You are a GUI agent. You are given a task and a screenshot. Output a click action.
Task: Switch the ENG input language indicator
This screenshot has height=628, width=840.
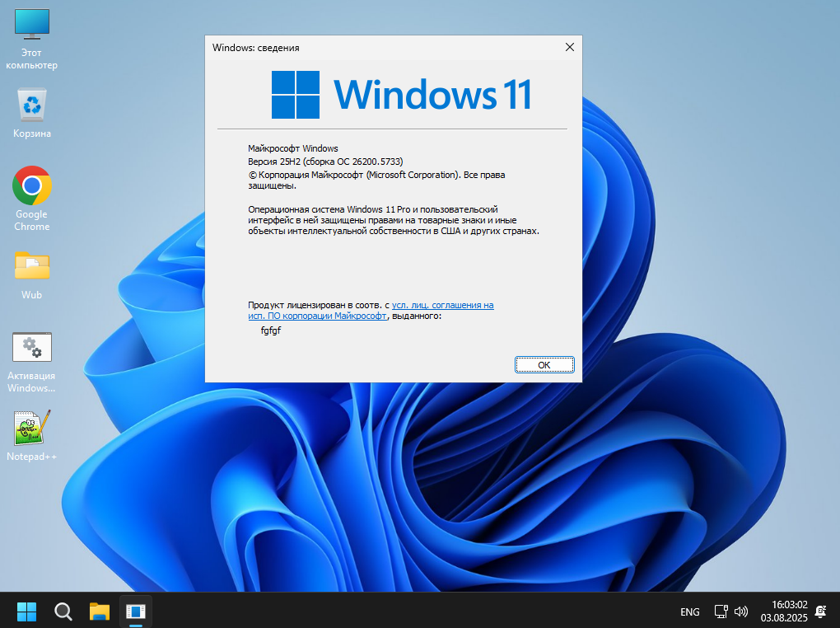pyautogui.click(x=689, y=612)
